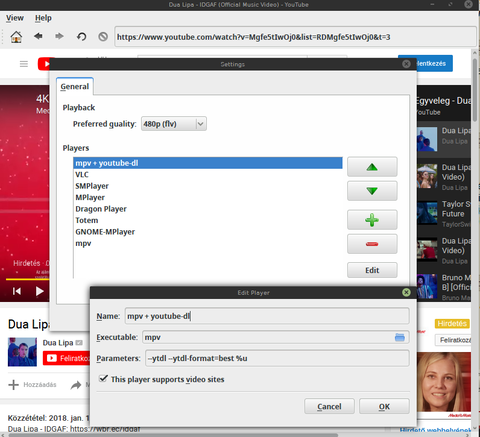
Task: Navigate back with the left arrow
Action: [x=38, y=36]
